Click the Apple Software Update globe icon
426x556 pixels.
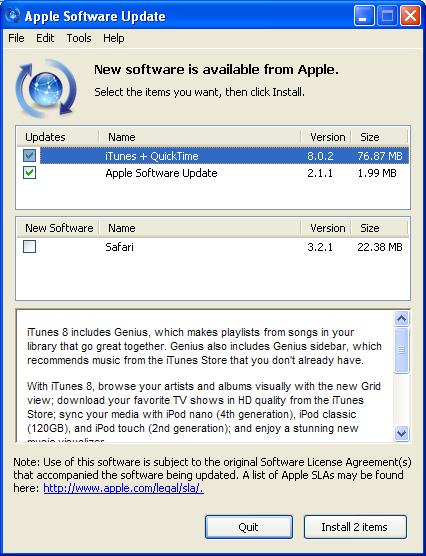pos(46,88)
